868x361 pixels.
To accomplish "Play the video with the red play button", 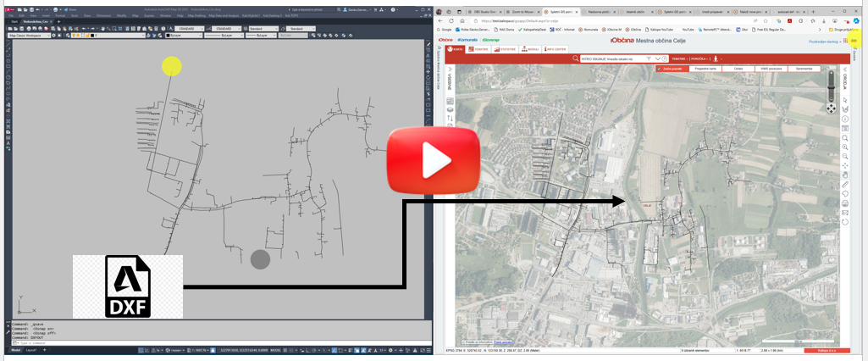I will point(434,159).
